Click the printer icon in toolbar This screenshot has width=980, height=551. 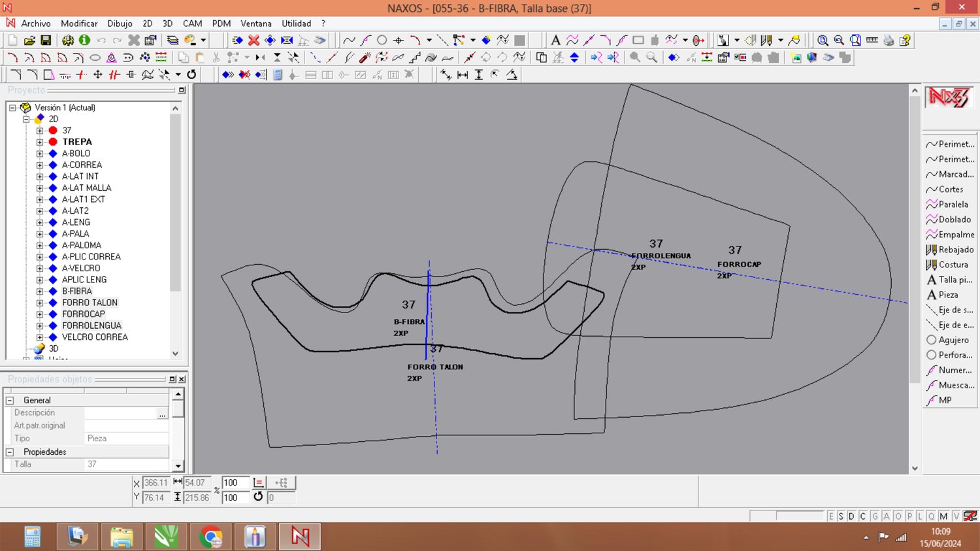click(x=889, y=41)
